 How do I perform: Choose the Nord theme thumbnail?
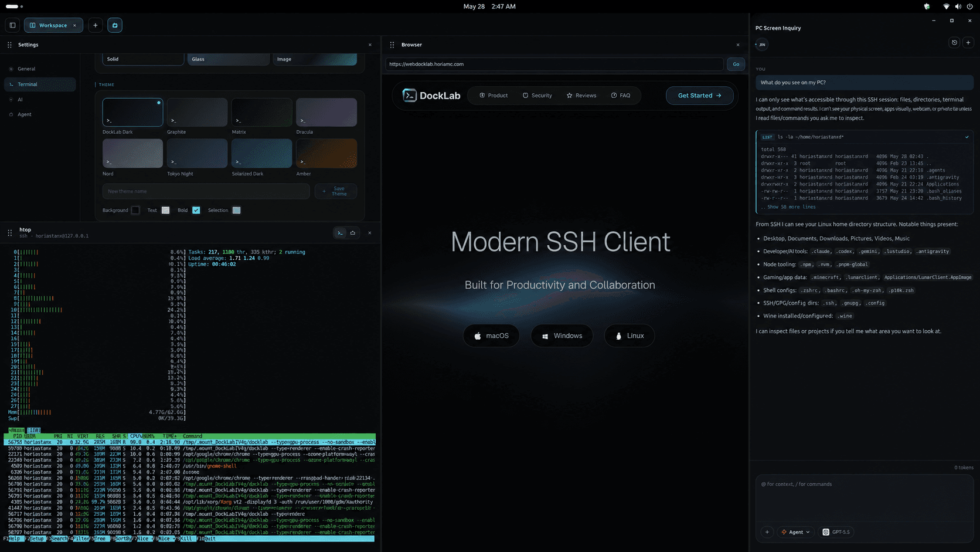coord(132,154)
